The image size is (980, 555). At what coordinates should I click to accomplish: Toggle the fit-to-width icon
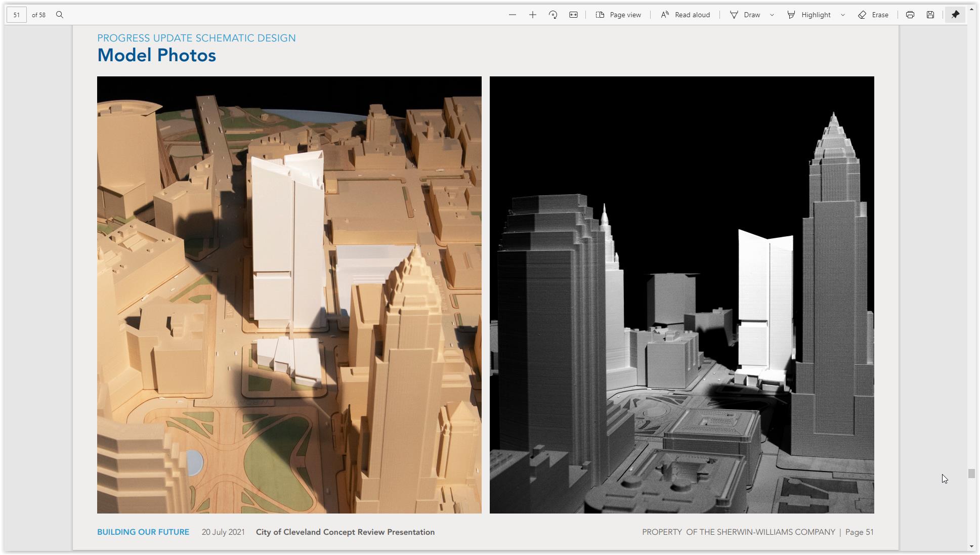[573, 15]
